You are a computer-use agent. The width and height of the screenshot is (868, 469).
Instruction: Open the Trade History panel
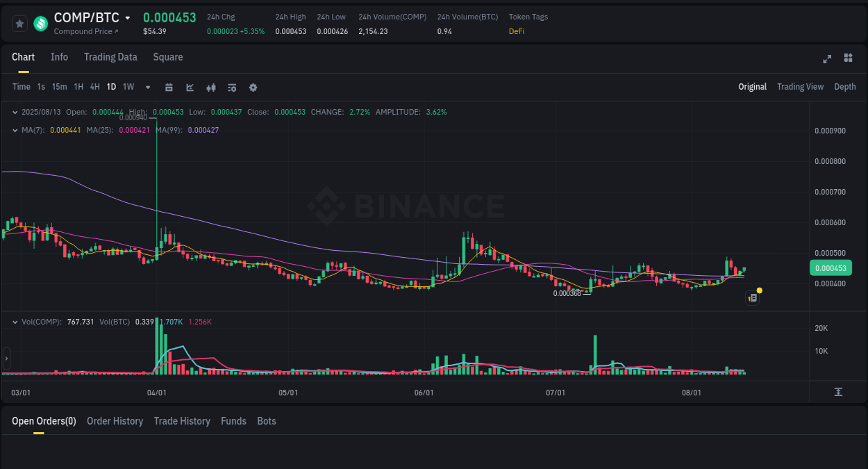[182, 421]
